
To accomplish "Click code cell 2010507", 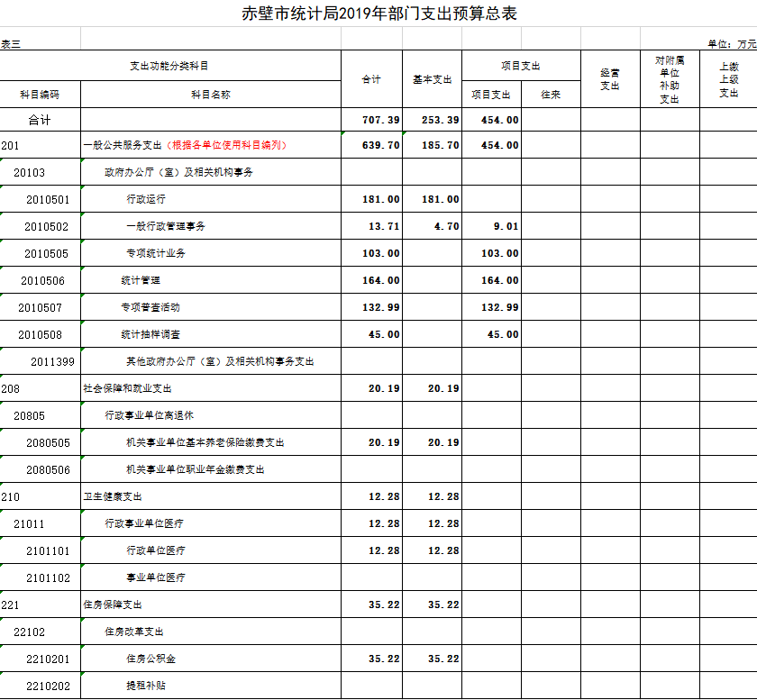I will coord(40,307).
